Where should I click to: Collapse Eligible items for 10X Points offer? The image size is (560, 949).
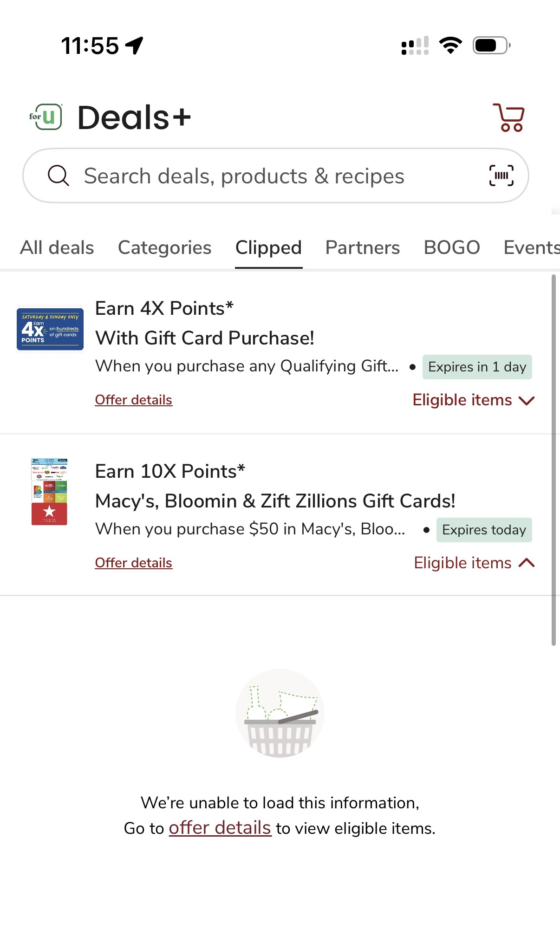pyautogui.click(x=474, y=563)
